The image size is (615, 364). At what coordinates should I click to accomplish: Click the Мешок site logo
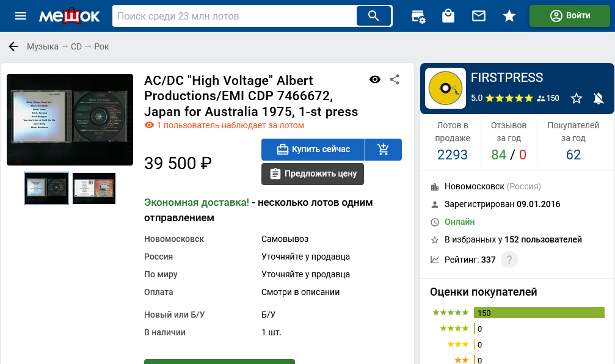[x=70, y=16]
